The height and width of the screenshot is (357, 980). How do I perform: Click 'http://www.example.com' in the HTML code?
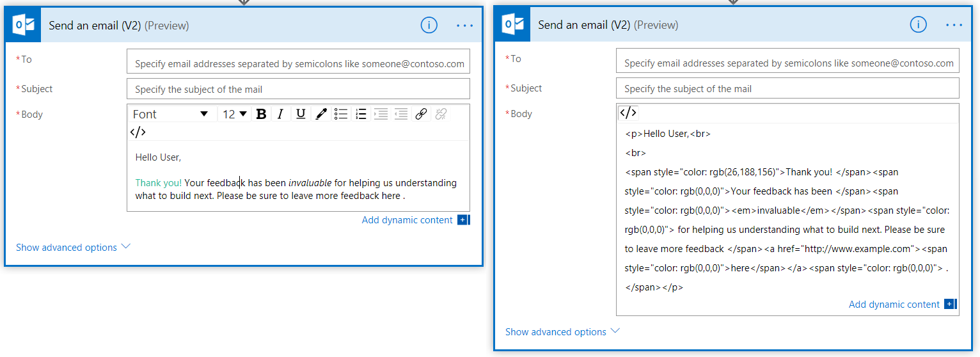pyautogui.click(x=857, y=248)
